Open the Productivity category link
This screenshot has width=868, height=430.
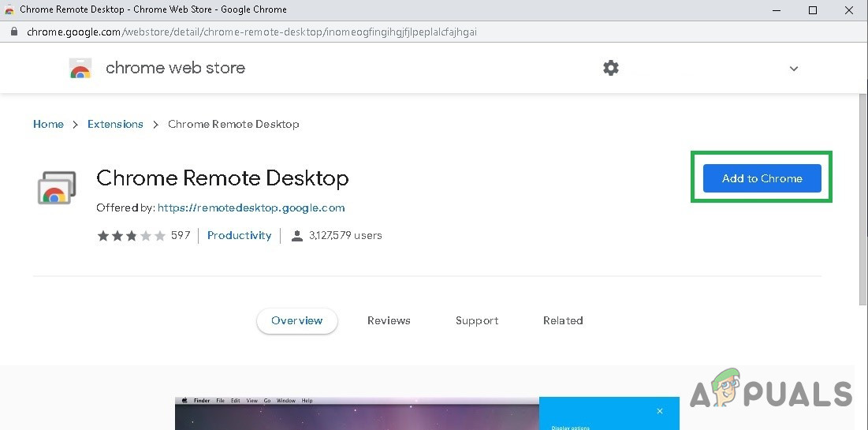coord(239,236)
